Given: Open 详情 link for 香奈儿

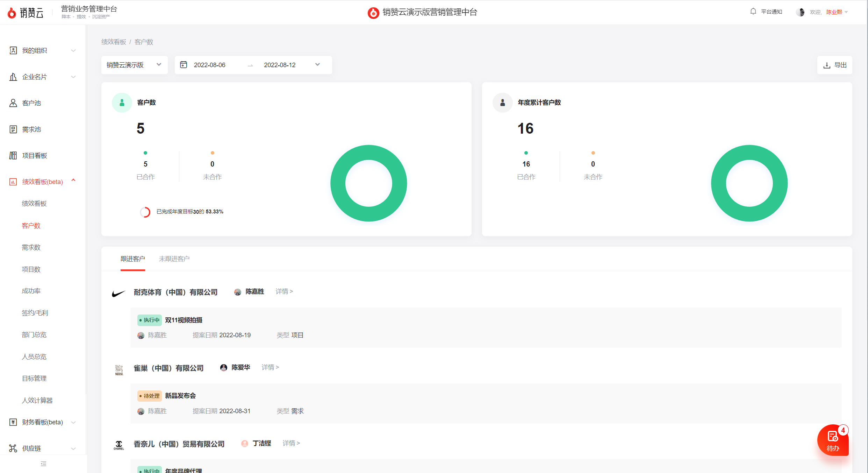Looking at the screenshot, I should pos(291,443).
